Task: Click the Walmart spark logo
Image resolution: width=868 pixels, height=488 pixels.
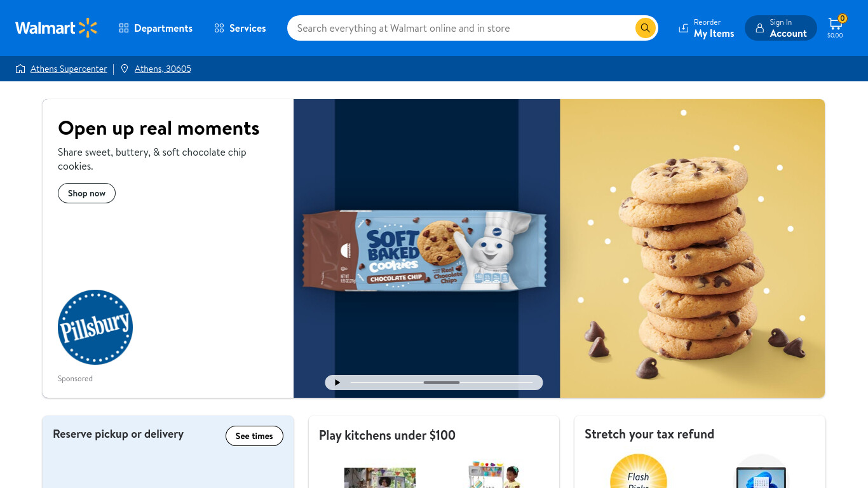Action: click(88, 28)
